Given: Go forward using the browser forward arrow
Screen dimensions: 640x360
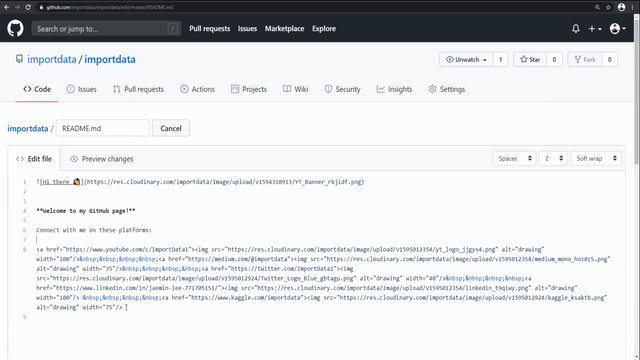Looking at the screenshot, I should (x=17, y=7).
